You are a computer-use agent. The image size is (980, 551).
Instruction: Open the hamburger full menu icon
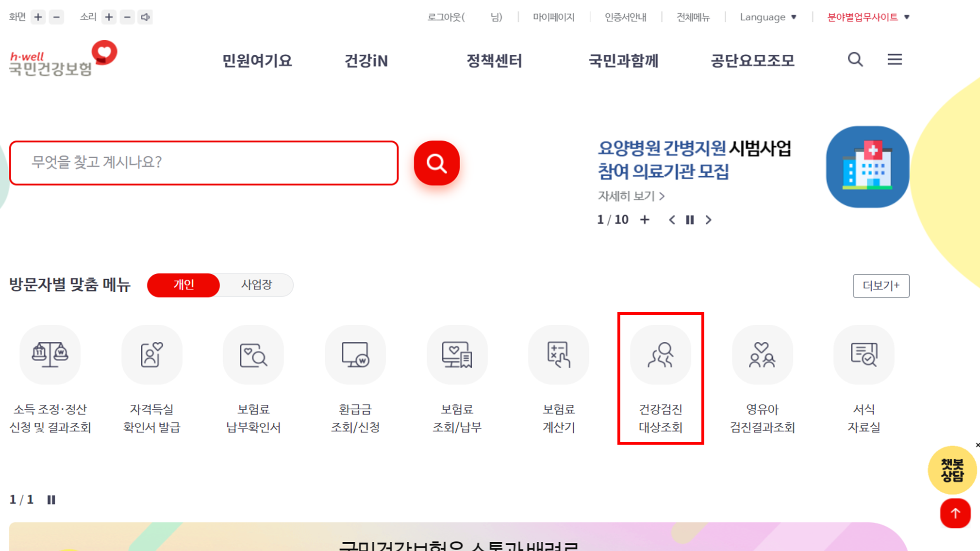point(894,60)
